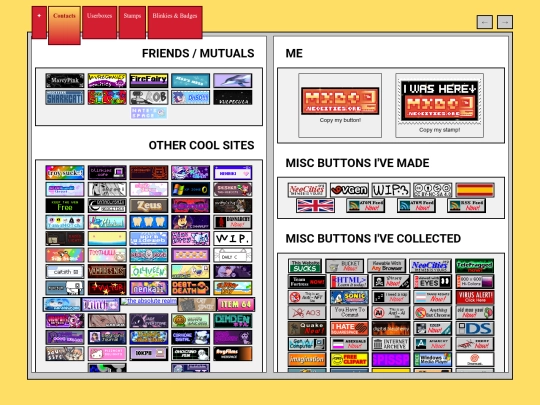Open the Nate's Space button
Image resolution: width=540 pixels, height=405 pixels.
pyautogui.click(x=149, y=113)
